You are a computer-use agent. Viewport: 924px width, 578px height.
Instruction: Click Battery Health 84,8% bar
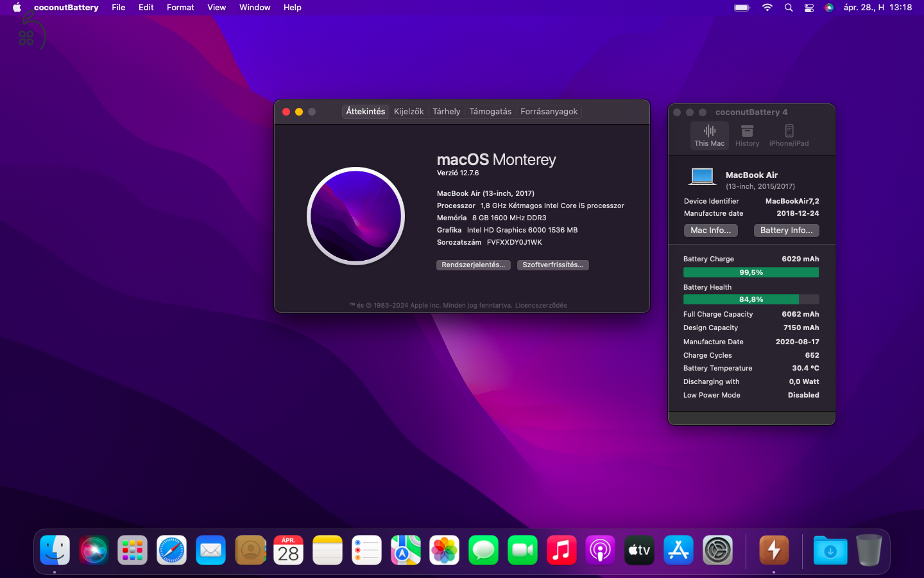751,300
